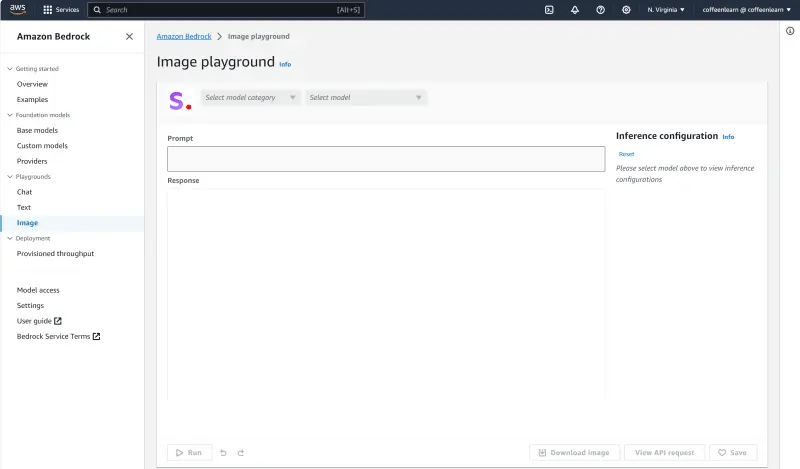
Task: Open the Chat playground
Action: pos(24,192)
